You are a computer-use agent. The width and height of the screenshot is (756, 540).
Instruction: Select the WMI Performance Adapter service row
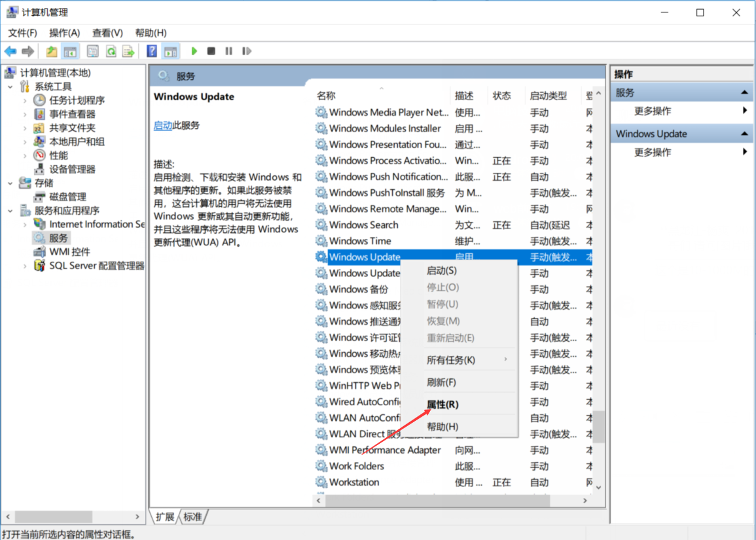pos(453,450)
